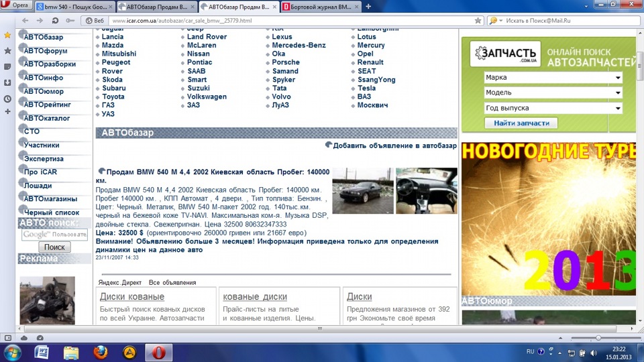Expand the Год выпуска dropdown

point(553,109)
